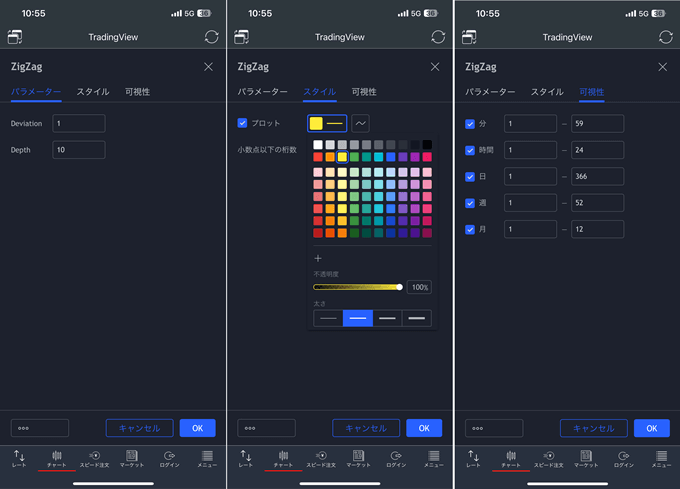Toggle the 週 visibility checkbox
The width and height of the screenshot is (680, 489).
(470, 203)
